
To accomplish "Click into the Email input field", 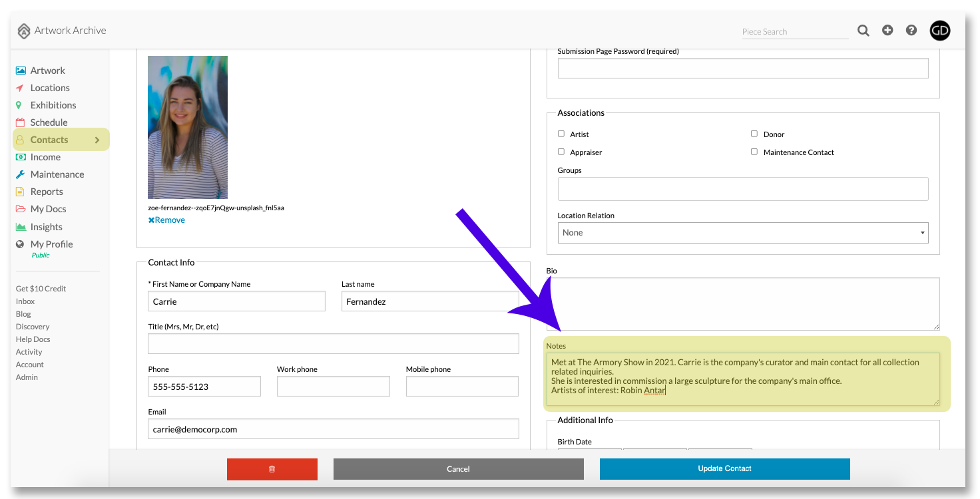I will click(x=334, y=429).
